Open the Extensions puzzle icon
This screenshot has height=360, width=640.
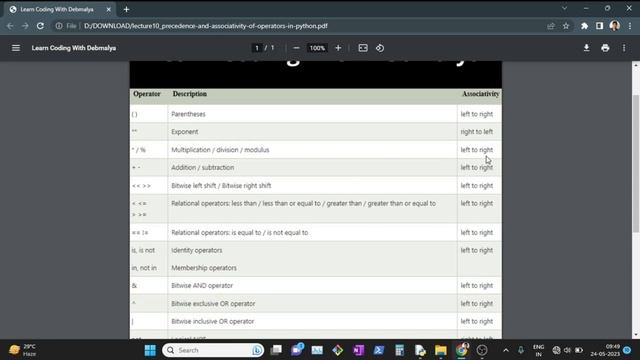click(584, 26)
